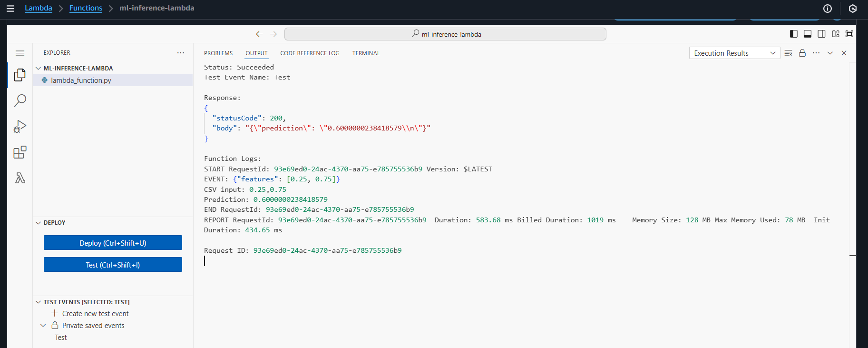Select the saved Test event
Viewport: 868px width, 348px height.
61,338
